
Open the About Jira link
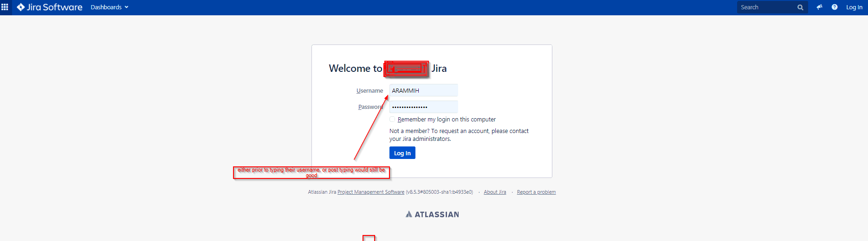pos(495,192)
